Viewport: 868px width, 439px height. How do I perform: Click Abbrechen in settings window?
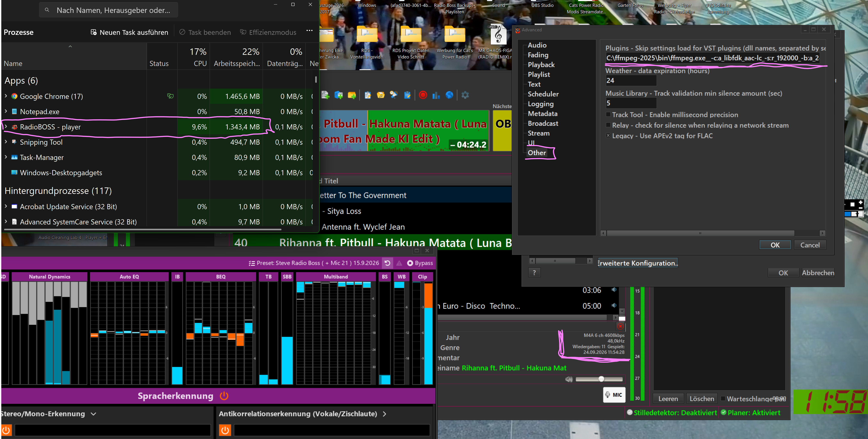pyautogui.click(x=818, y=273)
